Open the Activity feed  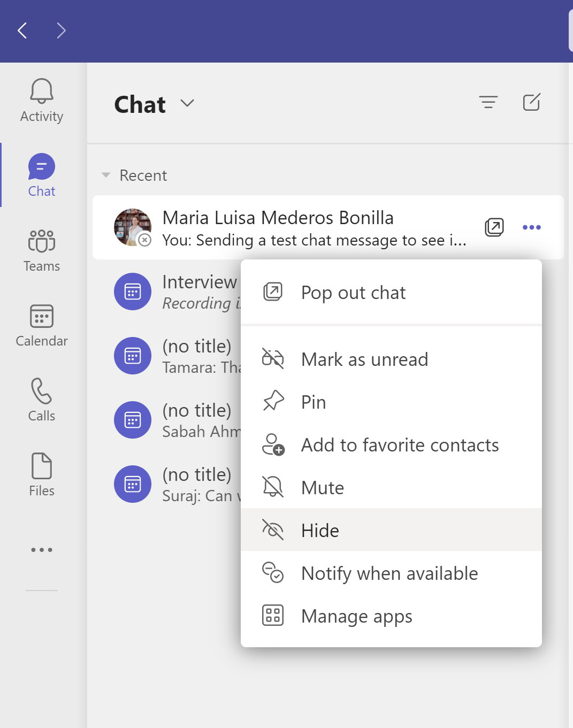tap(41, 102)
